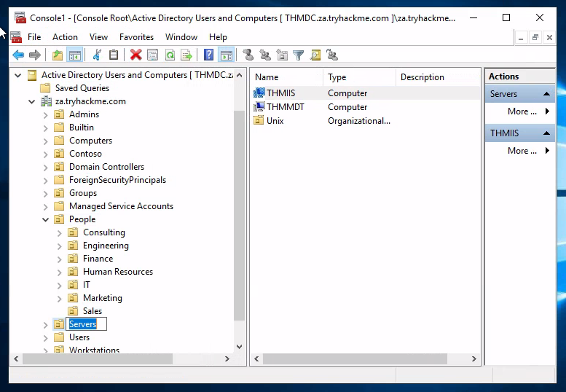Click the Description column header
The image size is (566, 392).
click(438, 77)
